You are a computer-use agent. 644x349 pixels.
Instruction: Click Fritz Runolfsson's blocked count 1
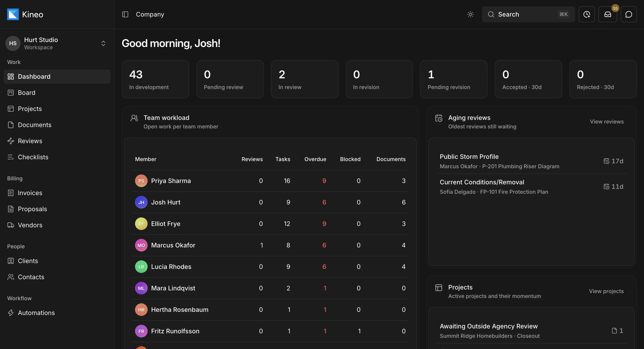(x=359, y=331)
